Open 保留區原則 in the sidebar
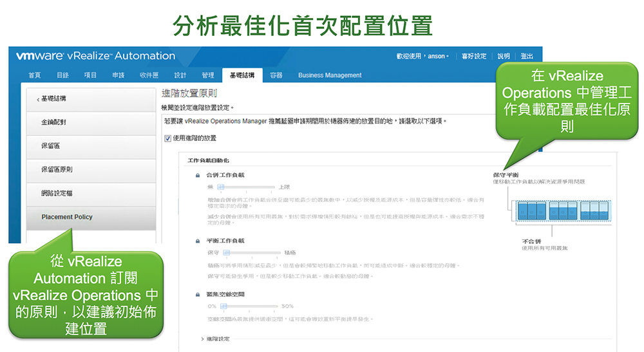Image resolution: width=644 pixels, height=352 pixels. click(91, 169)
